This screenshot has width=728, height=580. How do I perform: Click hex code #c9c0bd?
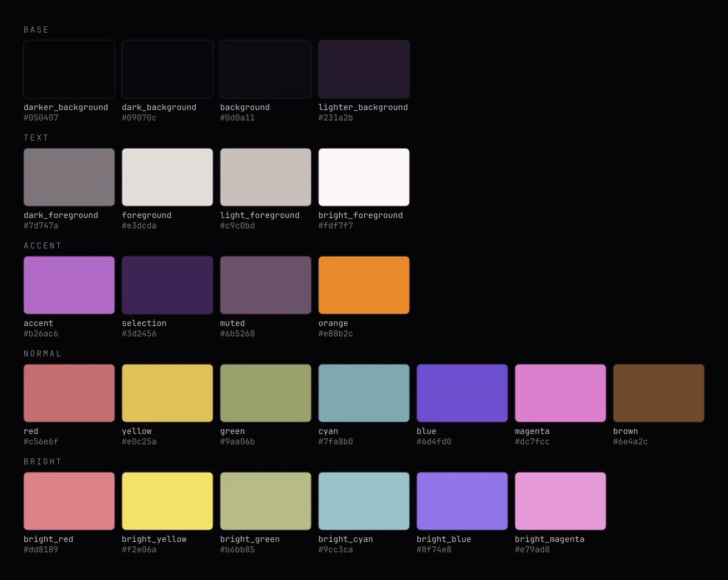(237, 226)
